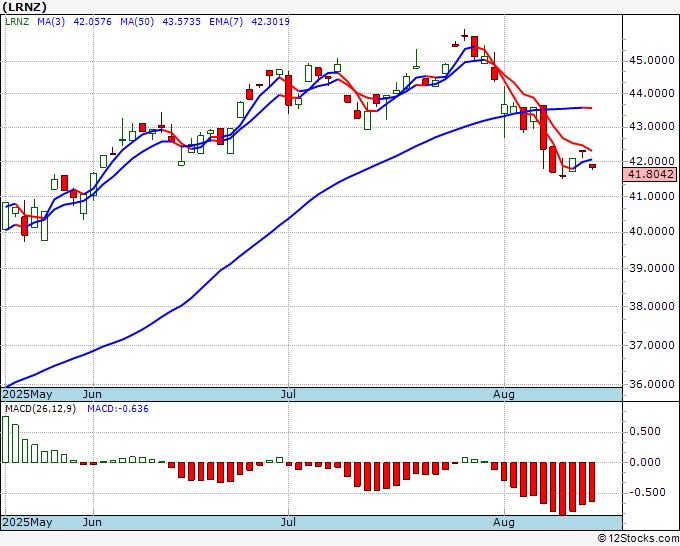The width and height of the screenshot is (680, 546).
Task: Click Jul on the price chart date axis
Action: tap(288, 394)
